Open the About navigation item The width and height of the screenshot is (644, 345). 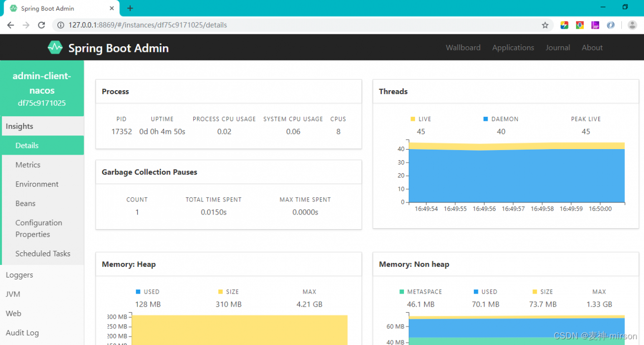click(592, 48)
